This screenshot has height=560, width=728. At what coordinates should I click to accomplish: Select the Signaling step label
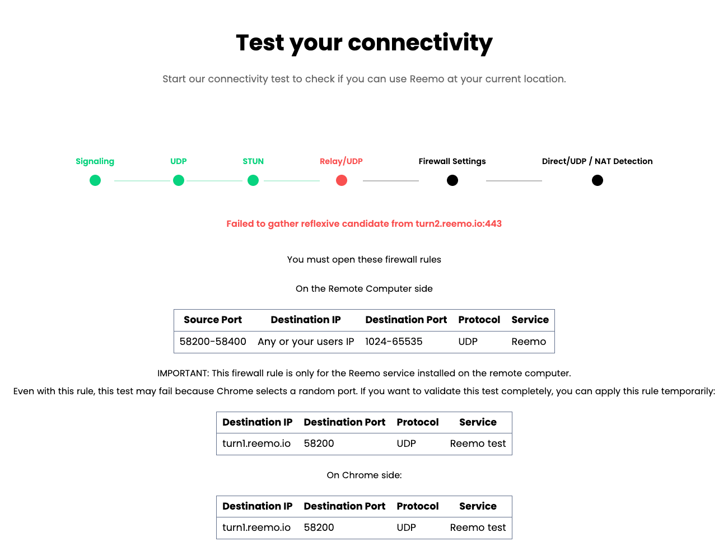click(95, 161)
